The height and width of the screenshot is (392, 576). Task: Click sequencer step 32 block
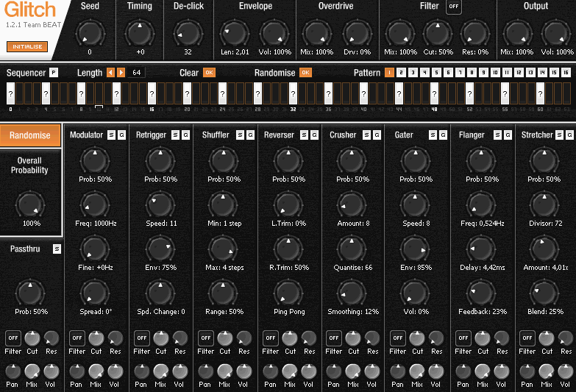pyautogui.click(x=293, y=93)
